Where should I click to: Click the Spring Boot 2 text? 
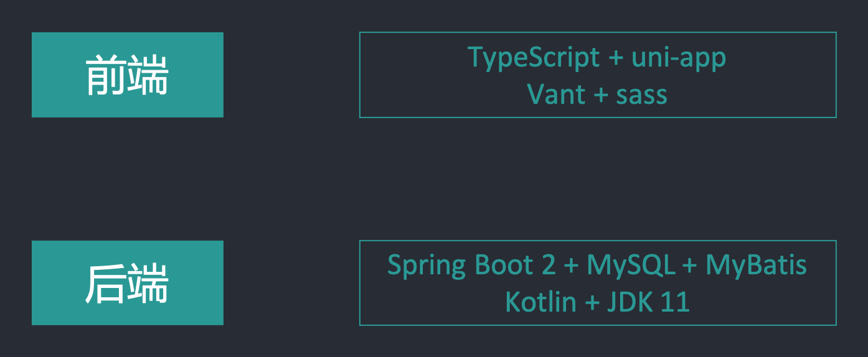click(x=471, y=266)
